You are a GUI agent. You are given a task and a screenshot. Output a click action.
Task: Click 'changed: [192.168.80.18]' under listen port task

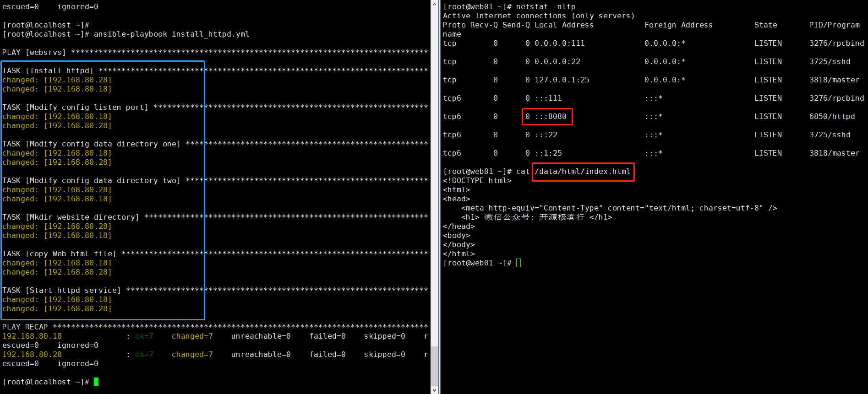(x=57, y=117)
